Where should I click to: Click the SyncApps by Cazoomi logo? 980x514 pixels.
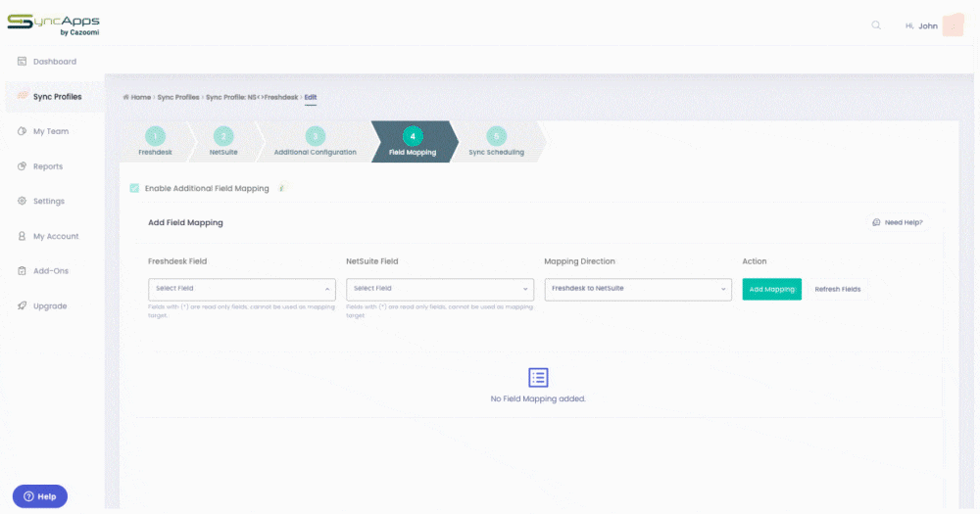pos(53,25)
